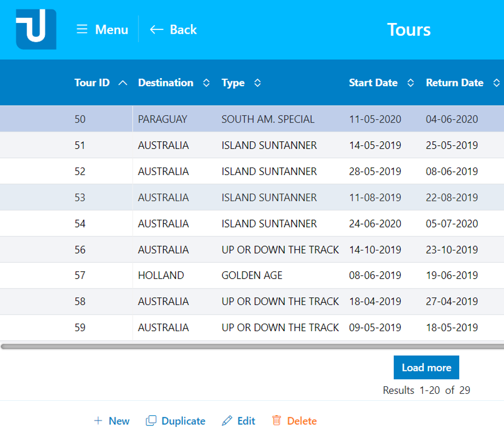Screen dimensions: 504x435
Task: Click the Delete trash icon
Action: pyautogui.click(x=276, y=421)
